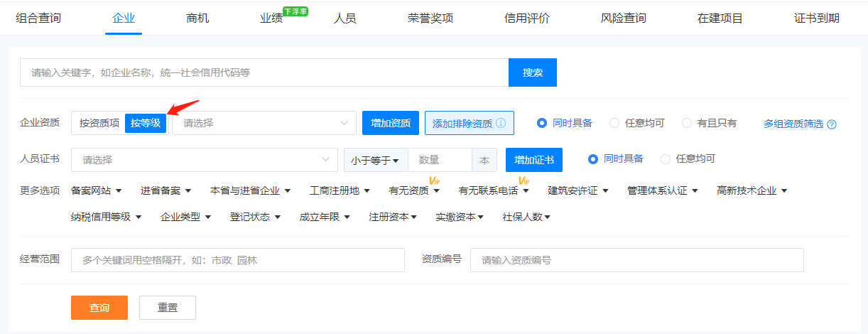Select 任意均可 radio for 人员证书
Screen dimensions: 868x334
666,159
